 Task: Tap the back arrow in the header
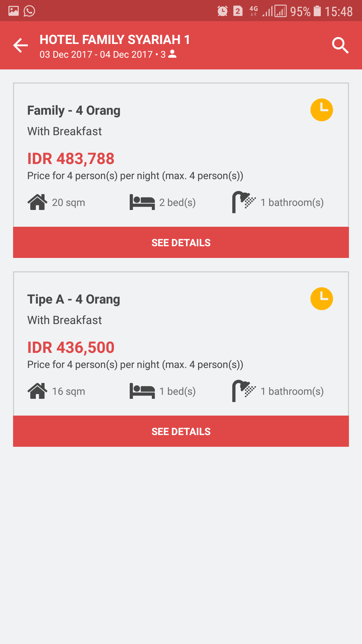tap(20, 45)
